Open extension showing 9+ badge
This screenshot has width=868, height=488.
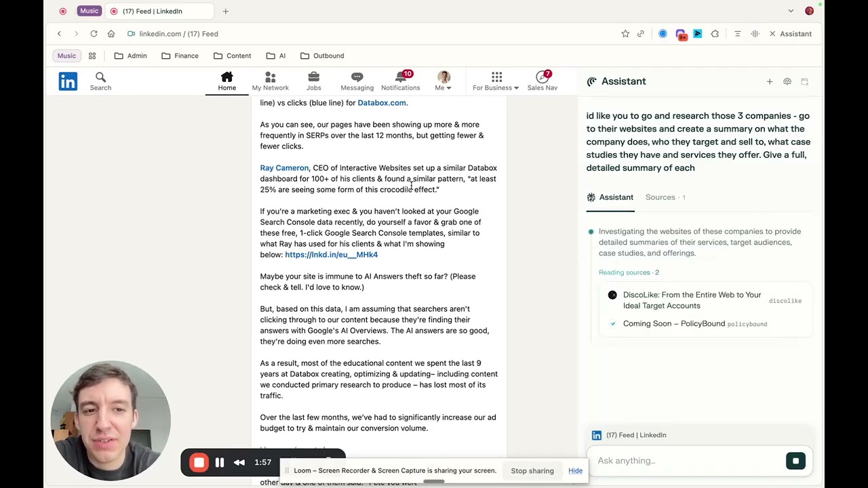pyautogui.click(x=680, y=34)
